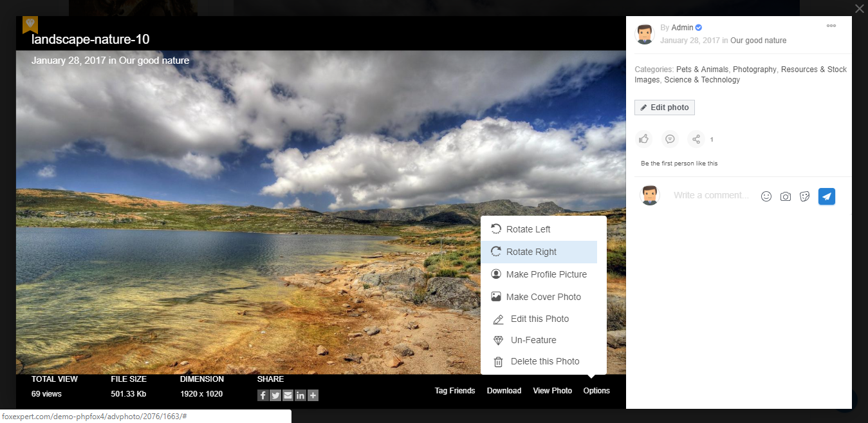Open the Pets & Animals category
The height and width of the screenshot is (423, 868).
(703, 70)
